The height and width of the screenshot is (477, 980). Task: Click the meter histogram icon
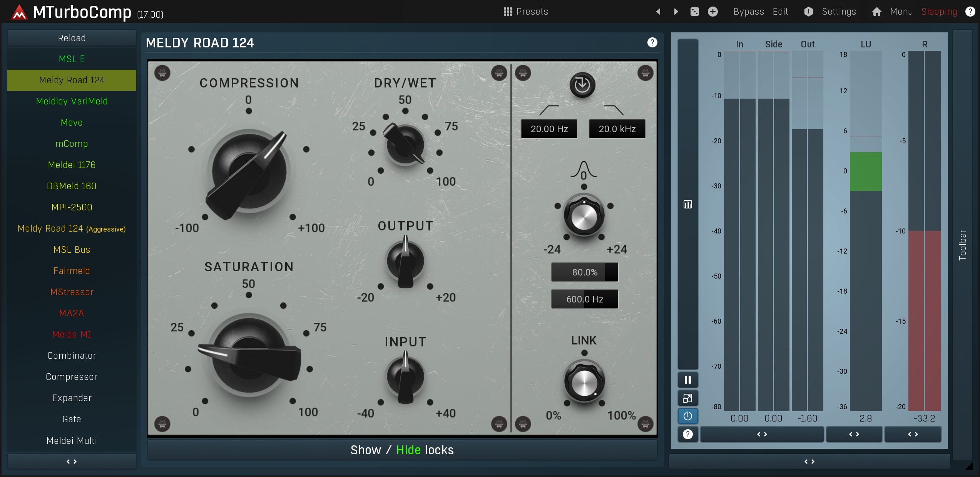tap(687, 204)
